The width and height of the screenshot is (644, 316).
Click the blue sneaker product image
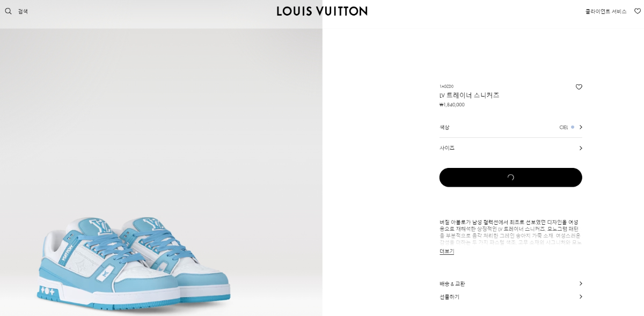click(x=134, y=263)
